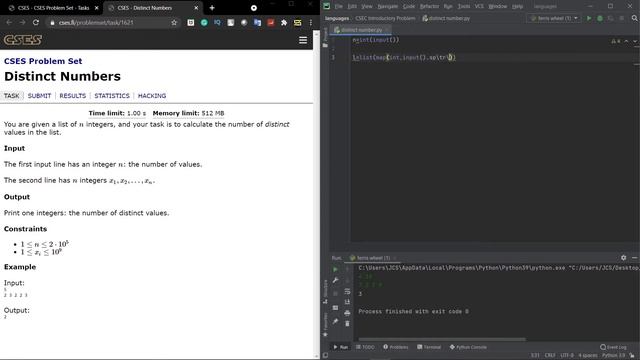Click the distinct number.py breadcrumb
This screenshot has height=360, width=640.
coord(446,18)
